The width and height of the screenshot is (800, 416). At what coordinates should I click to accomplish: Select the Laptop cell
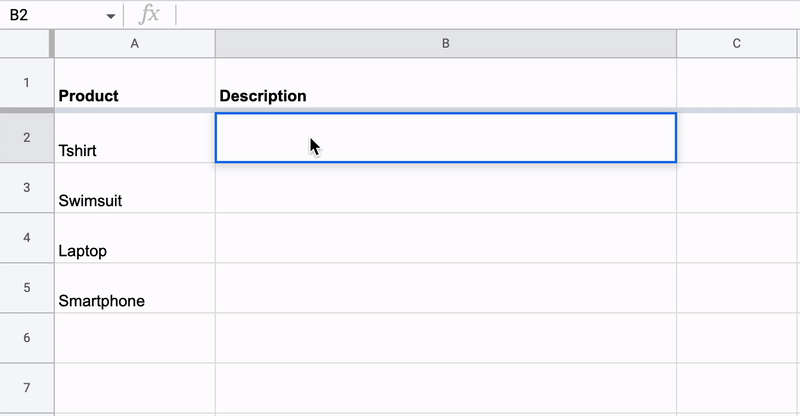(135, 238)
